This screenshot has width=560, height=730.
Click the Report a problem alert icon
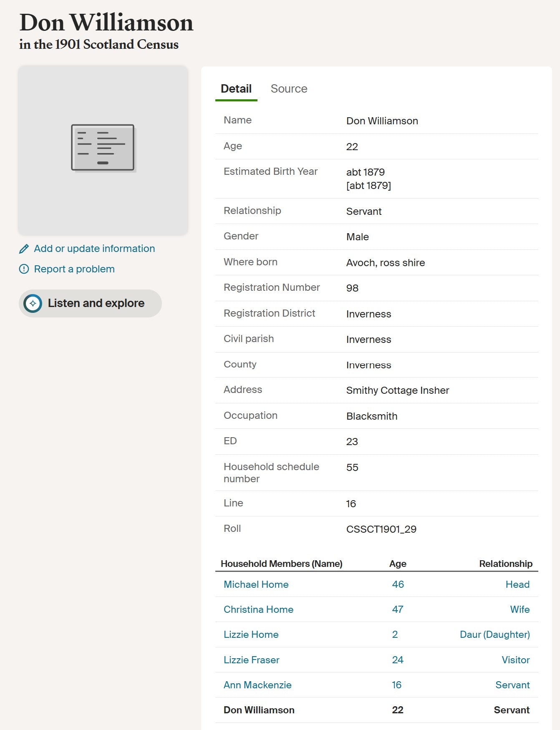pyautogui.click(x=24, y=269)
